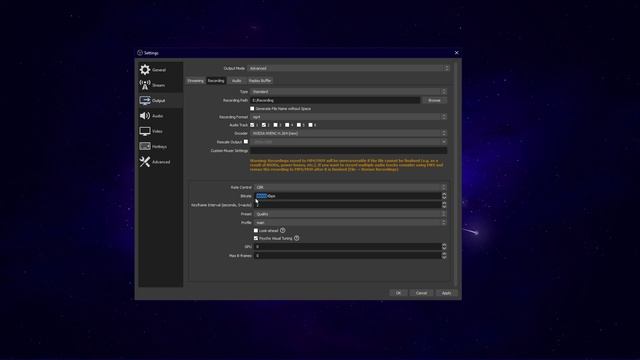Click the OK button

pos(398,293)
